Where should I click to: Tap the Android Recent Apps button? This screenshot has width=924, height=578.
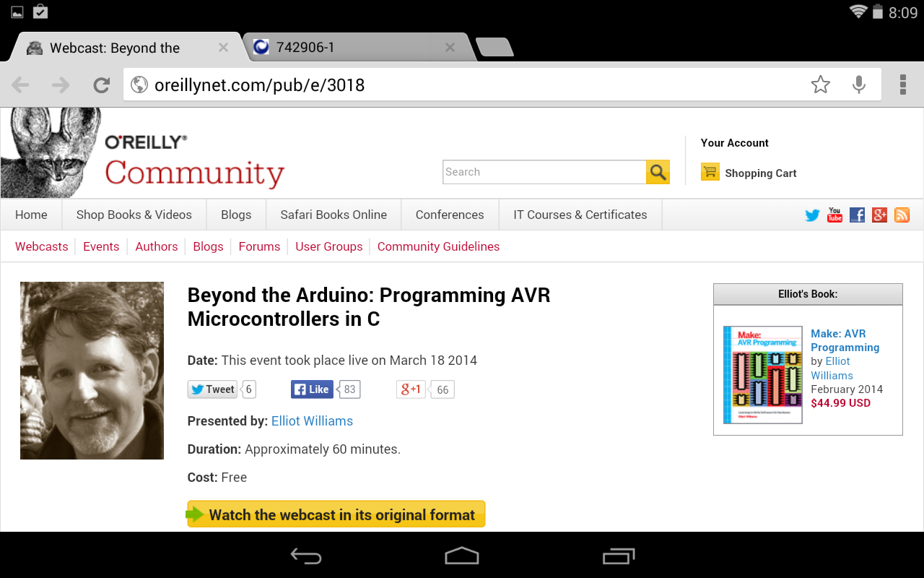tap(618, 556)
